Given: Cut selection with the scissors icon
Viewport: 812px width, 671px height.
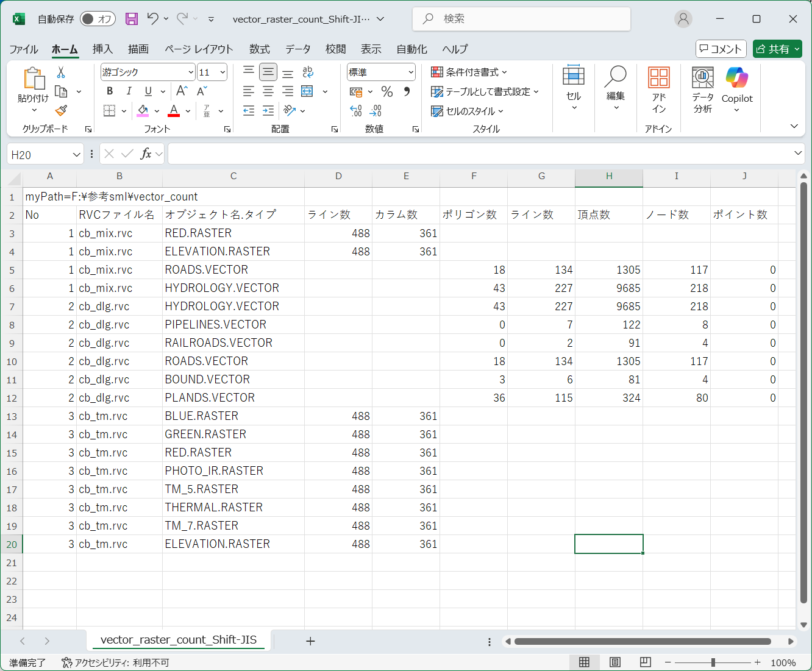Looking at the screenshot, I should 61,73.
